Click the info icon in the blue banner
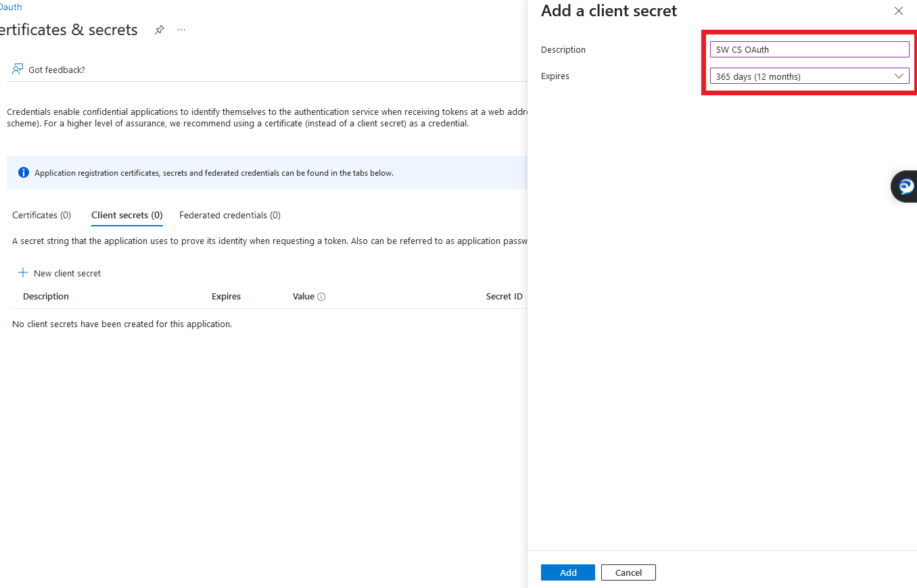 23,172
